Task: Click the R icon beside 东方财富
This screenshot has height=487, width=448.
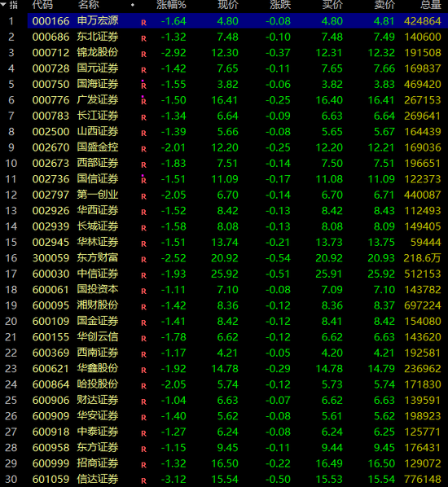Action: tap(143, 259)
